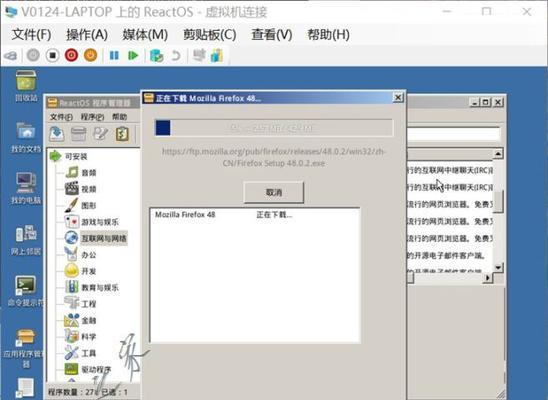Minimize the ReactOS program manager window

(x=474, y=102)
